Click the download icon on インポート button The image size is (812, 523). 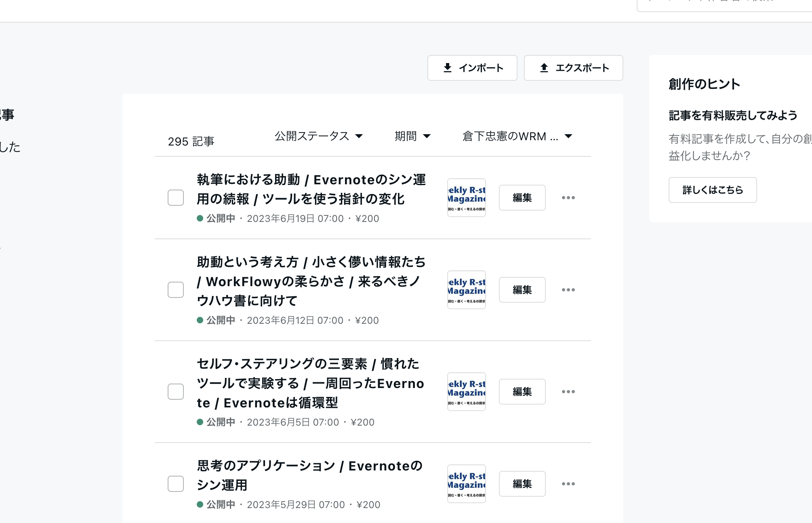(x=447, y=67)
